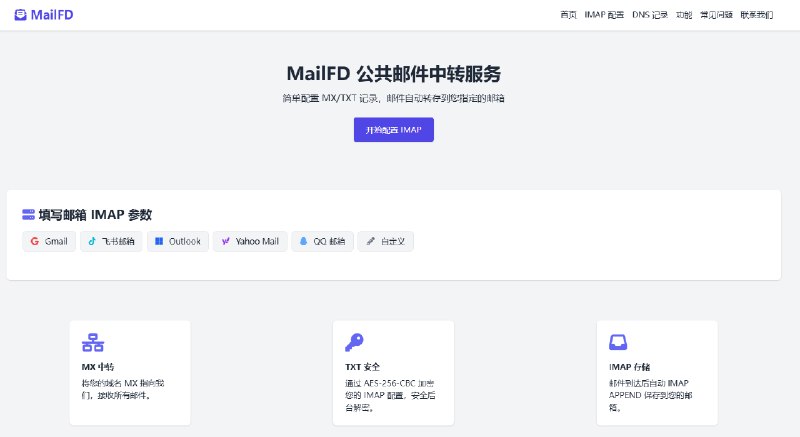This screenshot has height=437, width=800.
Task: Open 功能 in the navigation bar
Action: (684, 15)
